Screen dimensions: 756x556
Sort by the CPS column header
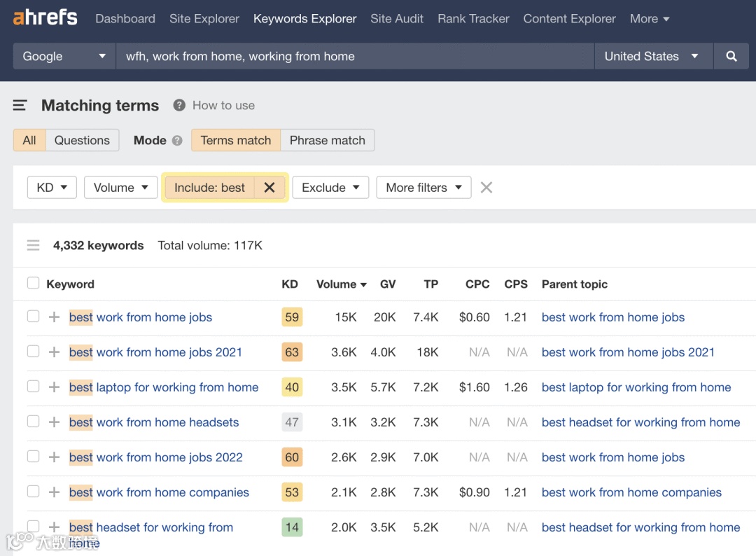pos(516,284)
